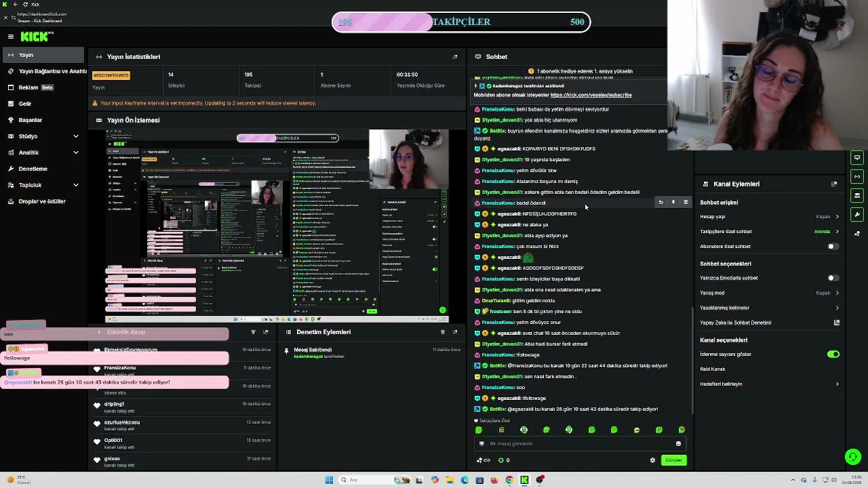Open Yavaş mod options chevron

[837, 293]
